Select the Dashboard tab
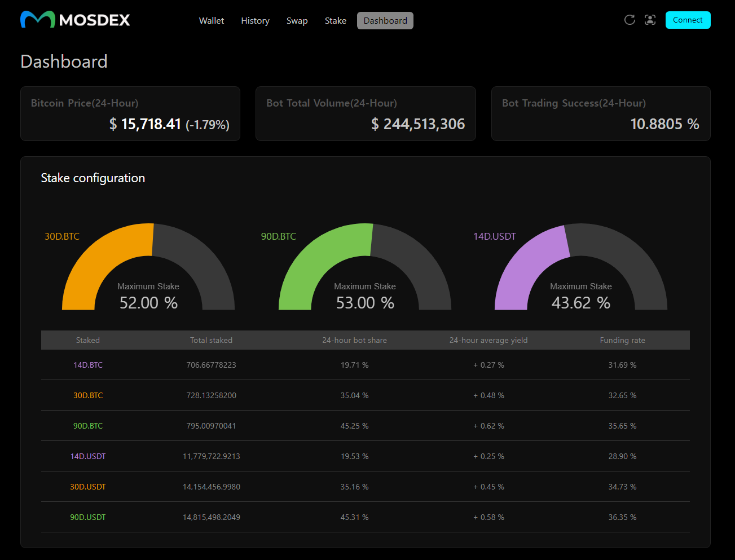Viewport: 735px width, 560px height. [385, 21]
